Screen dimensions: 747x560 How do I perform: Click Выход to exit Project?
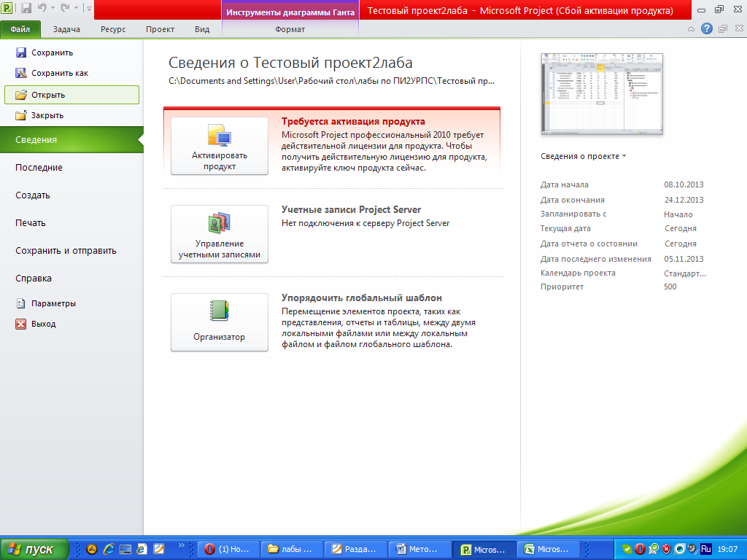pos(36,324)
